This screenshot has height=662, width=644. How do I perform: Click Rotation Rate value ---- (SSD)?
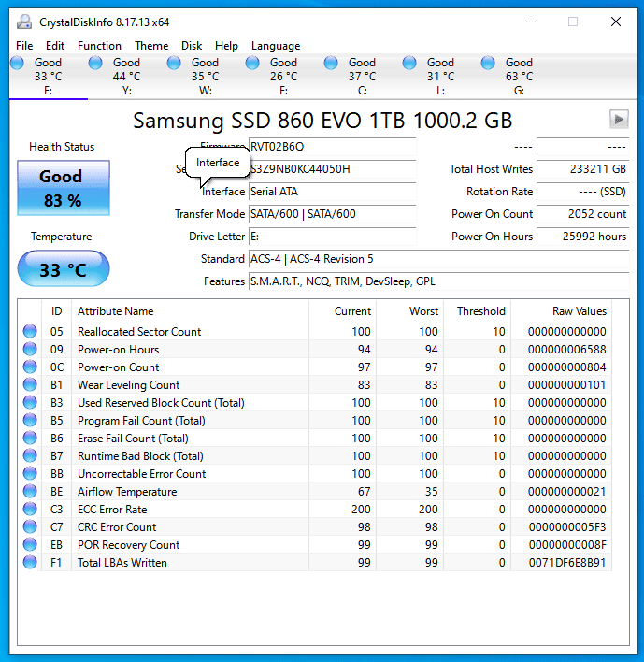pyautogui.click(x=583, y=192)
